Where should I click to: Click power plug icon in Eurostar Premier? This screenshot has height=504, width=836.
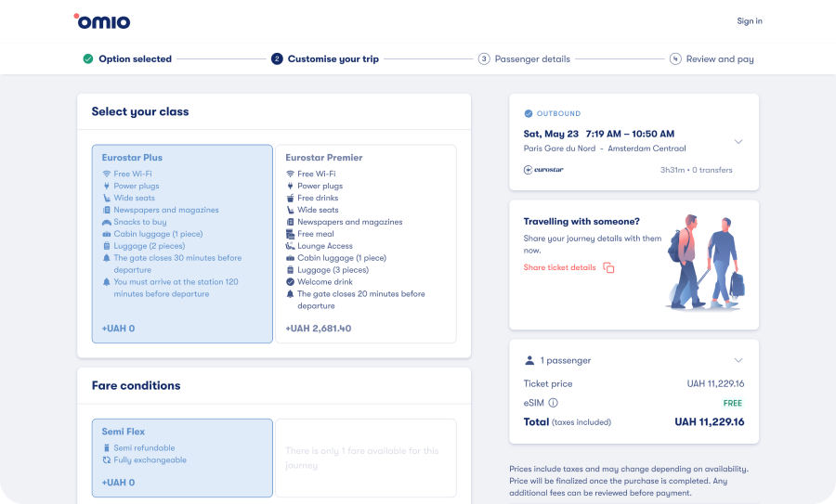(290, 186)
